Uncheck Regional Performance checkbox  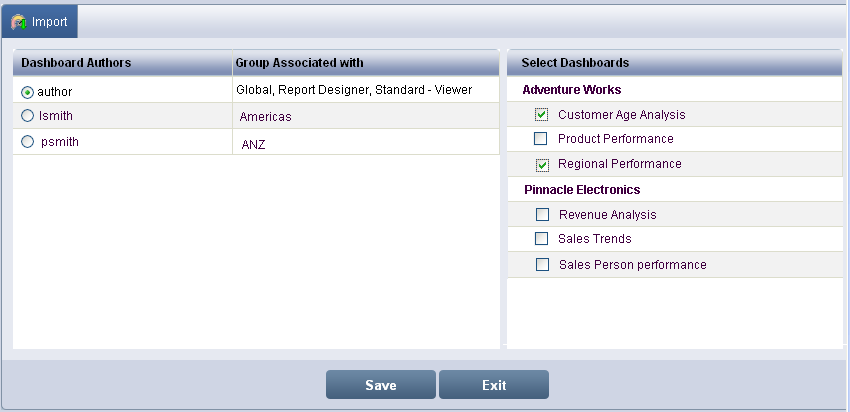coord(542,164)
